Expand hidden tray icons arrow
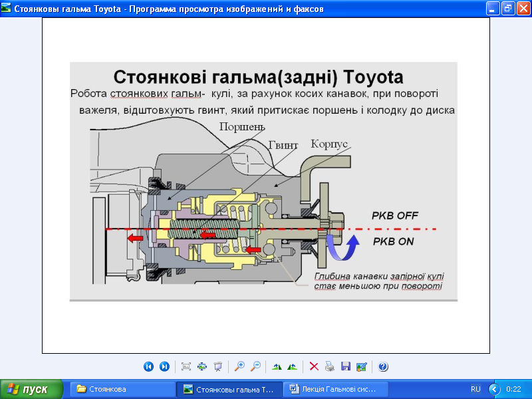 (494, 389)
